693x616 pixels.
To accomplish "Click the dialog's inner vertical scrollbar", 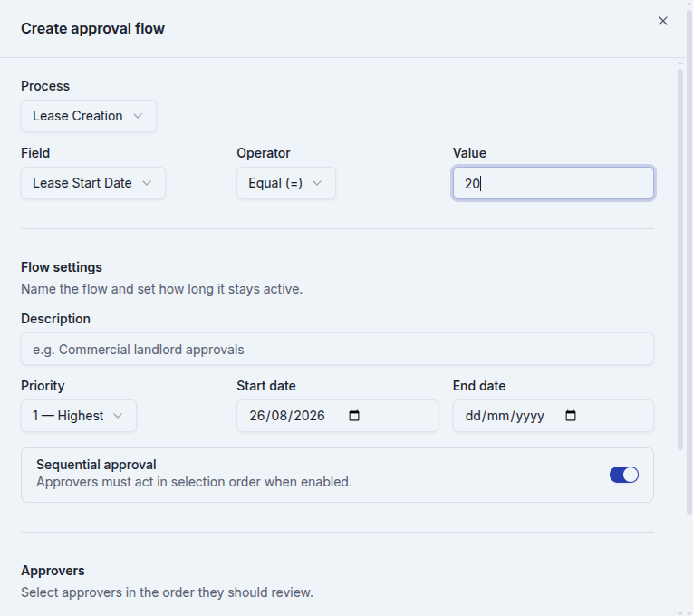I will tap(680, 258).
